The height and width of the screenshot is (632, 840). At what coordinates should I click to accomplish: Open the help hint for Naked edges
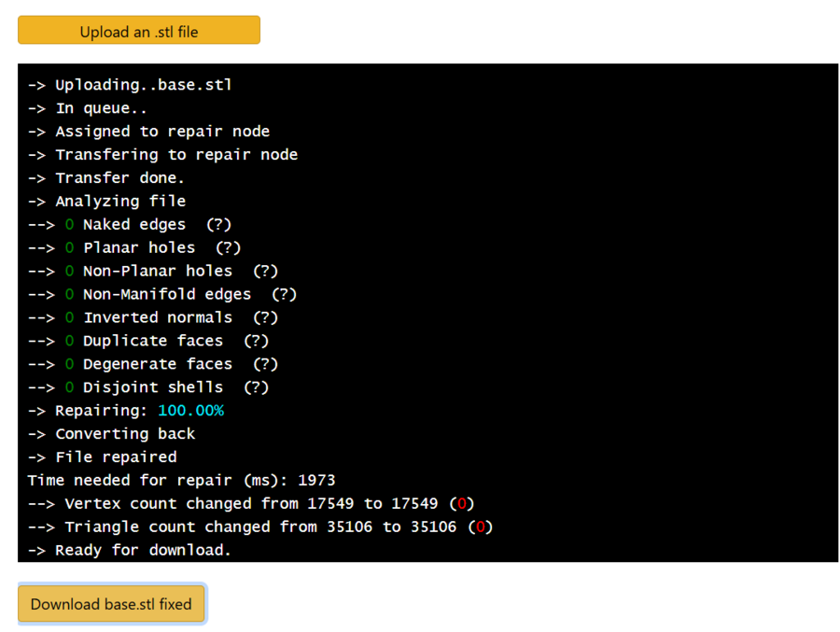pos(218,224)
